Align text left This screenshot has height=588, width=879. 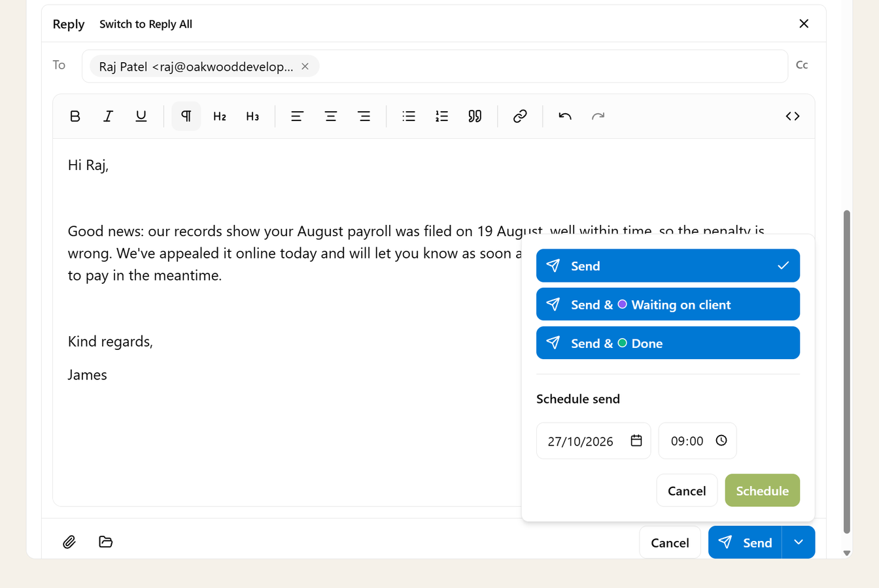click(298, 116)
